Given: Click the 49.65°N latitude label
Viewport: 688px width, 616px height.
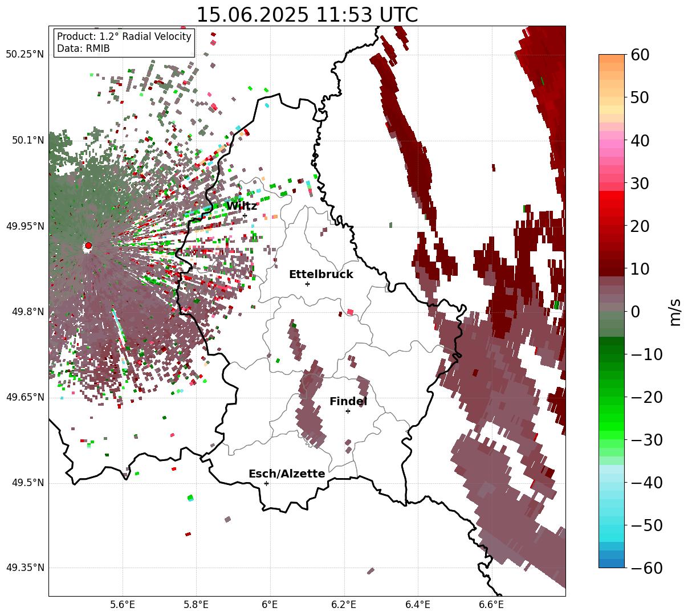Looking at the screenshot, I should pyautogui.click(x=25, y=397).
